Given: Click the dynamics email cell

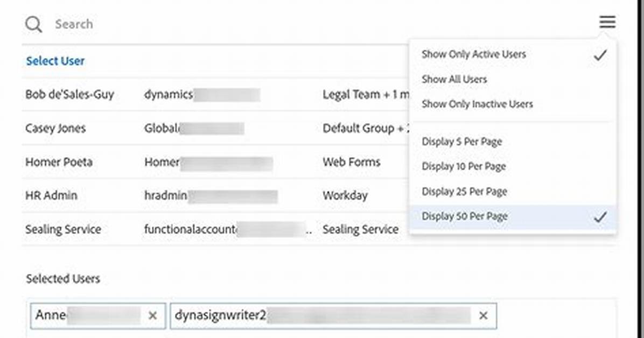Looking at the screenshot, I should coord(202,95).
